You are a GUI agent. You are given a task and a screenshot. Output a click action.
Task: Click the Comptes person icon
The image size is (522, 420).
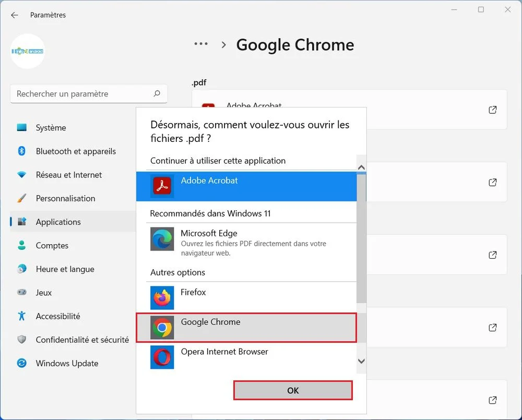(x=21, y=245)
